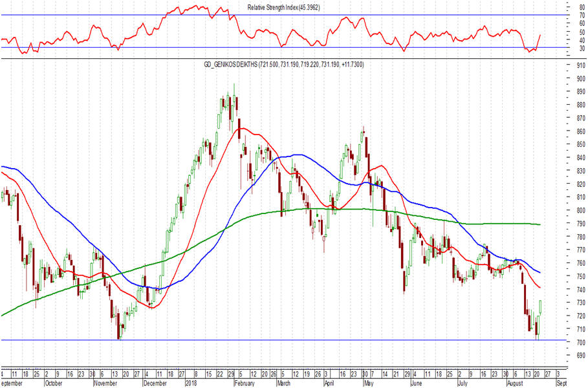The height and width of the screenshot is (388, 588).
Task: Select the 870 price axis label
Action: click(581, 118)
